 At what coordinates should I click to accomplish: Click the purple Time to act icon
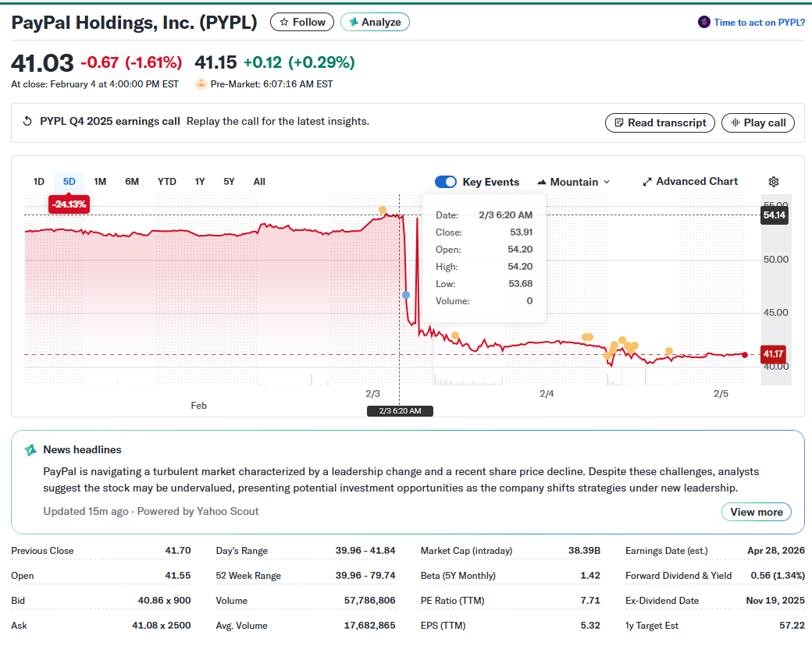pos(703,22)
